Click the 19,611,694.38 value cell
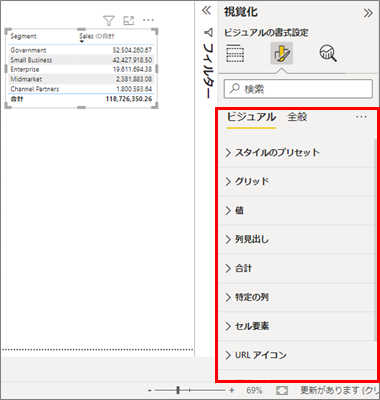 132,70
